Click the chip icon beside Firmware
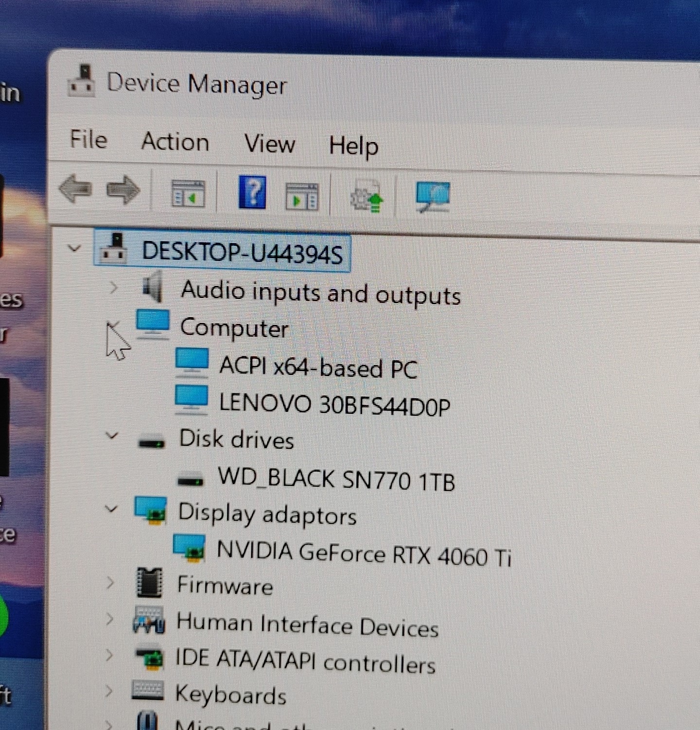Image resolution: width=700 pixels, height=730 pixels. [149, 582]
